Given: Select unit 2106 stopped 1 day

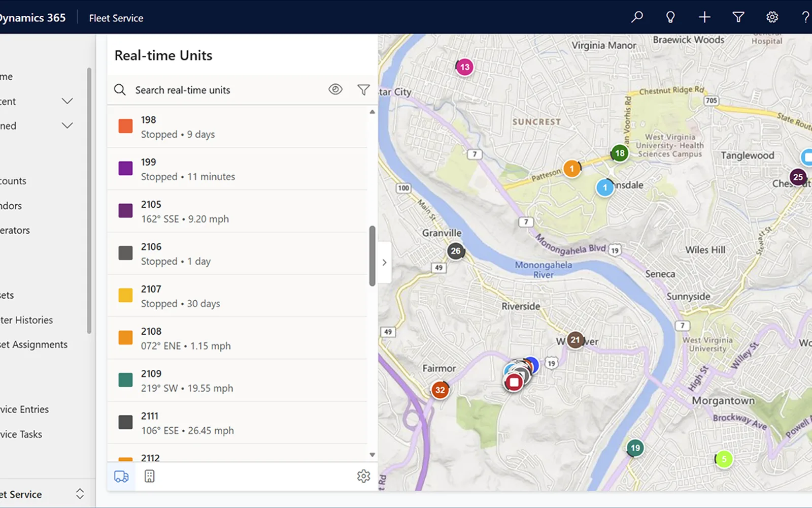Looking at the screenshot, I should coord(238,253).
